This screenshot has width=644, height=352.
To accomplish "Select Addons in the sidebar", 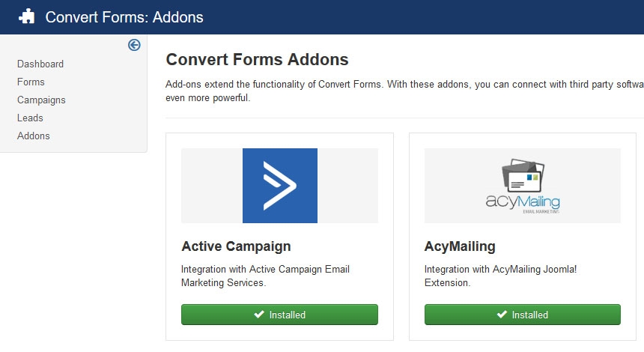I will tap(34, 136).
